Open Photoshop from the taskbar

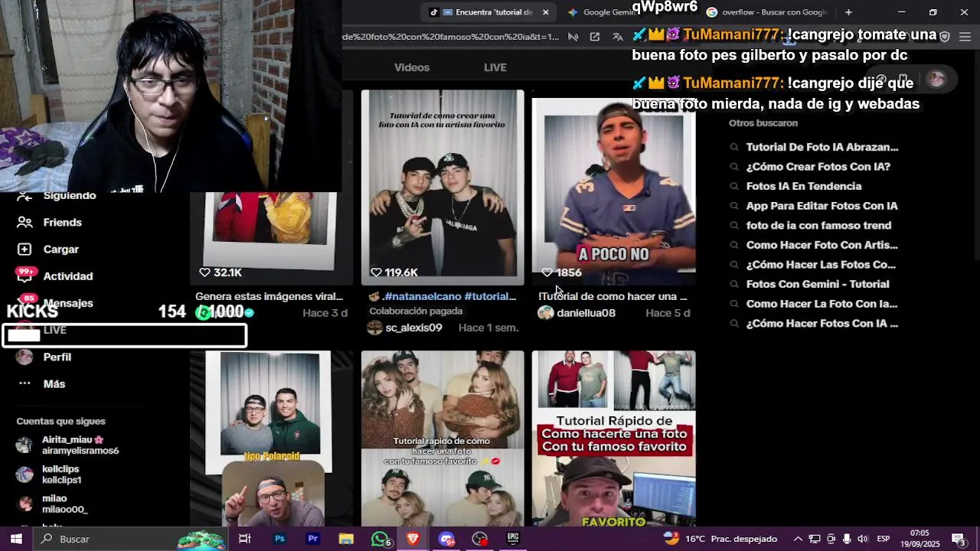coord(279,539)
